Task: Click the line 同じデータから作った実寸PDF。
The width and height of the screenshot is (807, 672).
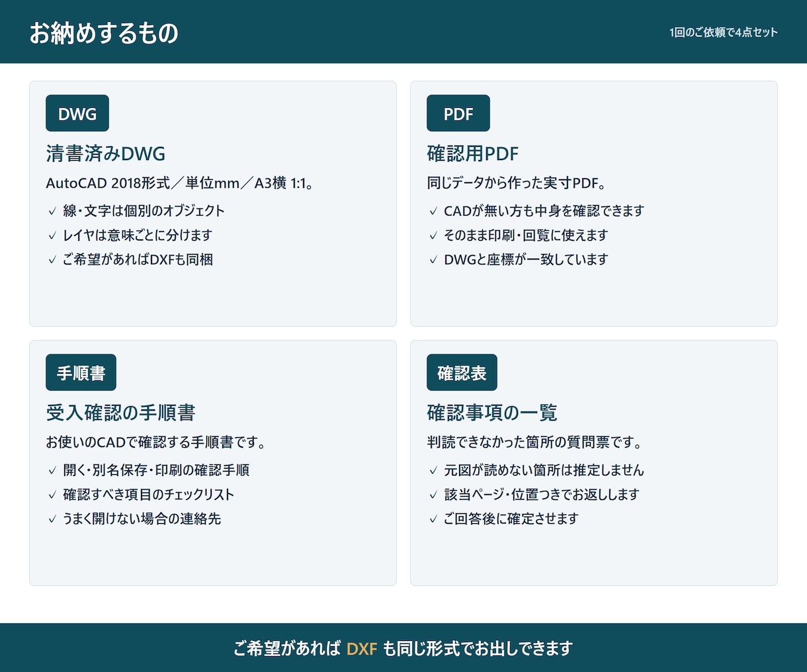Action: pyautogui.click(x=517, y=183)
